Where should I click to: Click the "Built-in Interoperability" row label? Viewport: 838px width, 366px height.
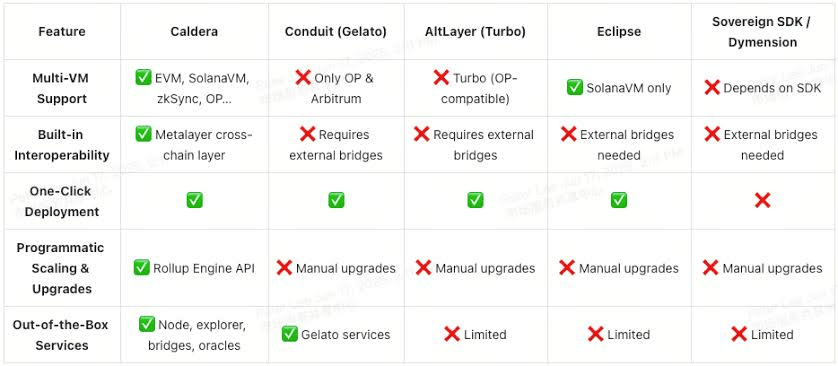point(62,145)
